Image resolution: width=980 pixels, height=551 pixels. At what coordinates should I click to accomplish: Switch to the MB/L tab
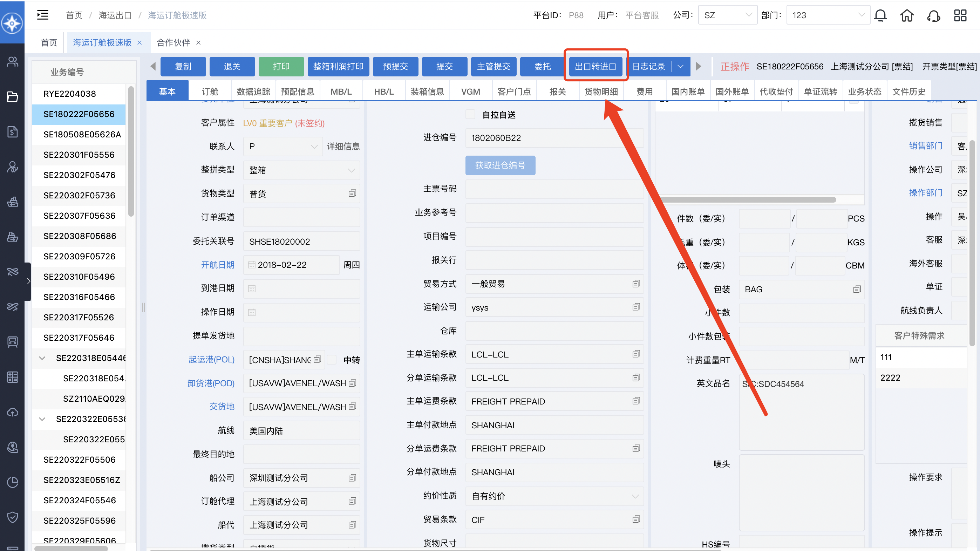tap(341, 92)
